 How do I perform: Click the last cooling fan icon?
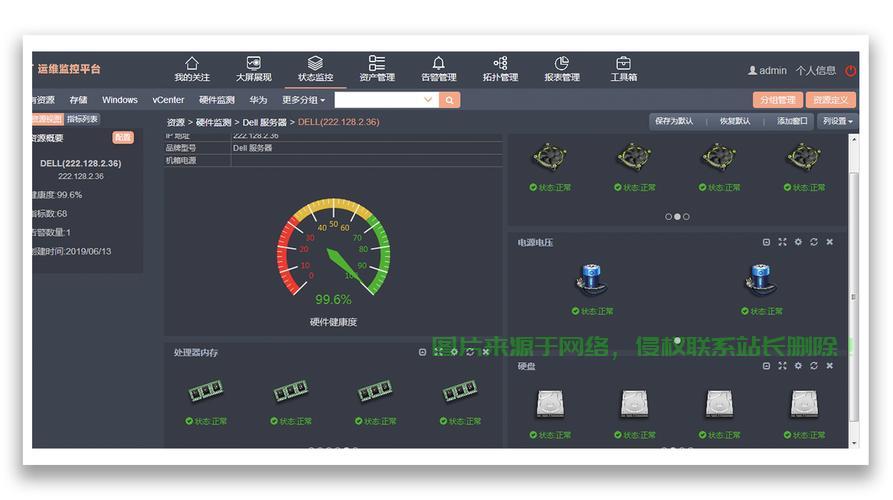(804, 157)
